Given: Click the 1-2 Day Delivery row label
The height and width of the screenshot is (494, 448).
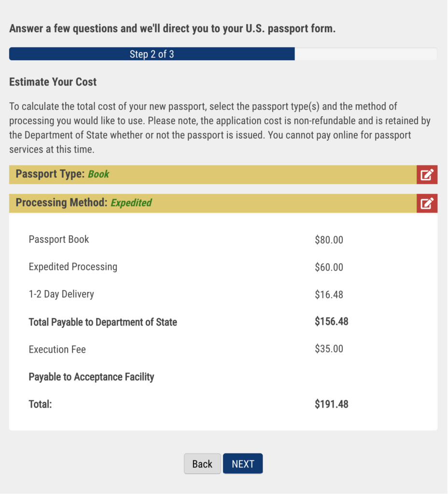Looking at the screenshot, I should [61, 294].
